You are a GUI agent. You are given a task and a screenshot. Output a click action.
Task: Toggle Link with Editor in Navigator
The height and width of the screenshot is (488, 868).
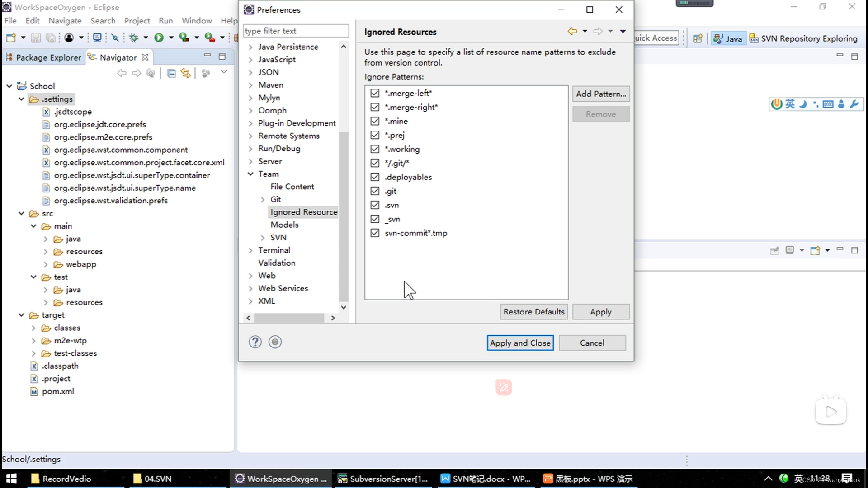[186, 73]
